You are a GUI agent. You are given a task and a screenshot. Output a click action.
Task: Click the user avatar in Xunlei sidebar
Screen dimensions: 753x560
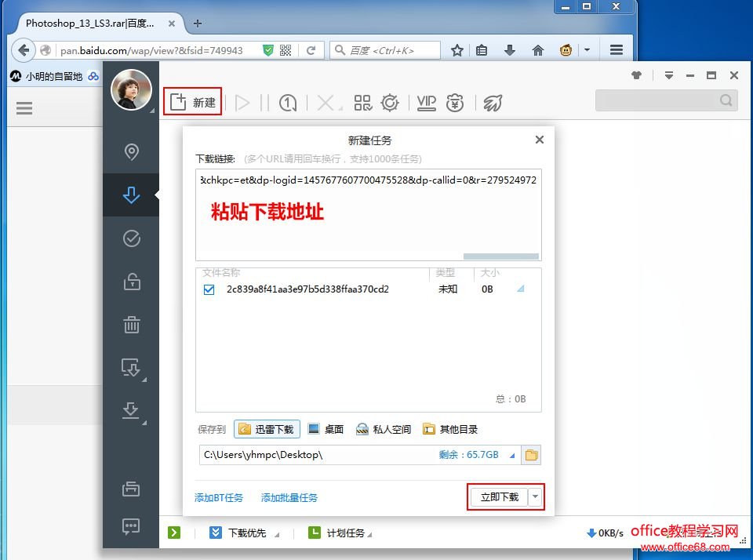pyautogui.click(x=131, y=90)
